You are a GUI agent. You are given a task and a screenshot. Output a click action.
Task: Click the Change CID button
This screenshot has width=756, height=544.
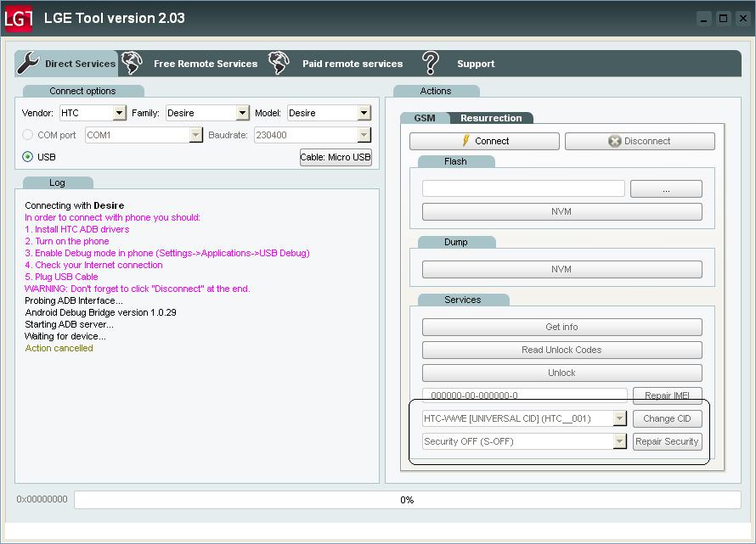[x=668, y=418]
